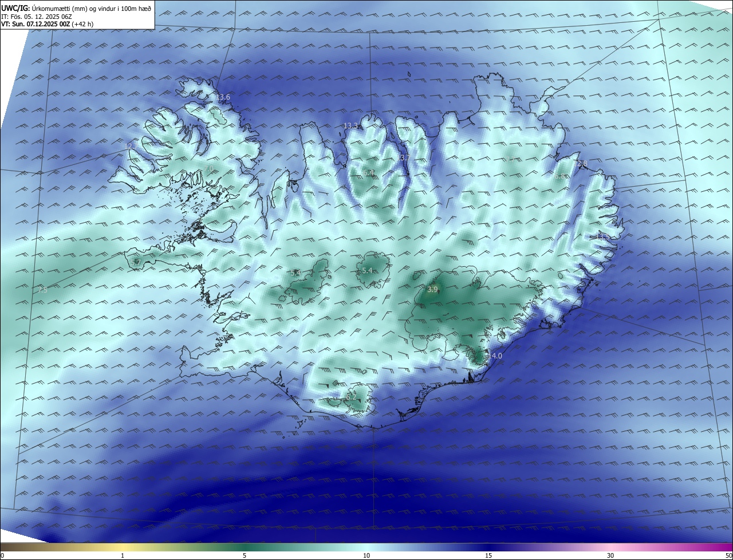Click the 6.8 value label on the map
Screen dimensions: 733x560
pos(559,177)
